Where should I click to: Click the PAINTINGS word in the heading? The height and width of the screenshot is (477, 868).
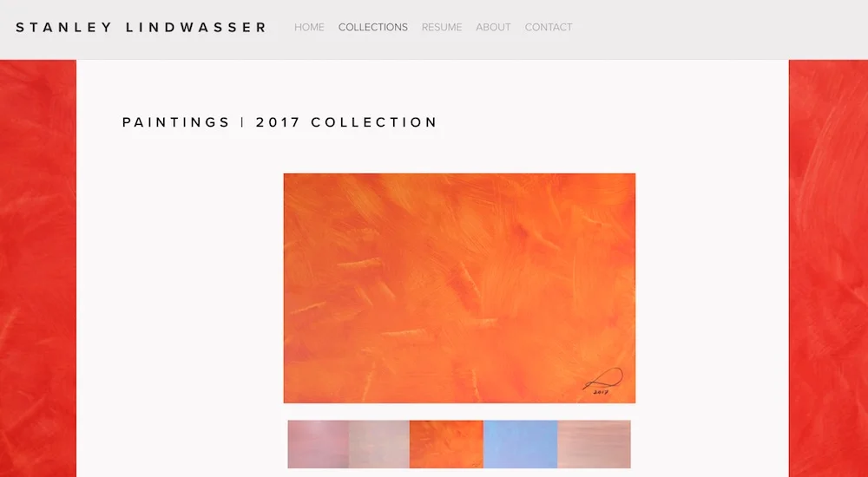[x=176, y=122]
